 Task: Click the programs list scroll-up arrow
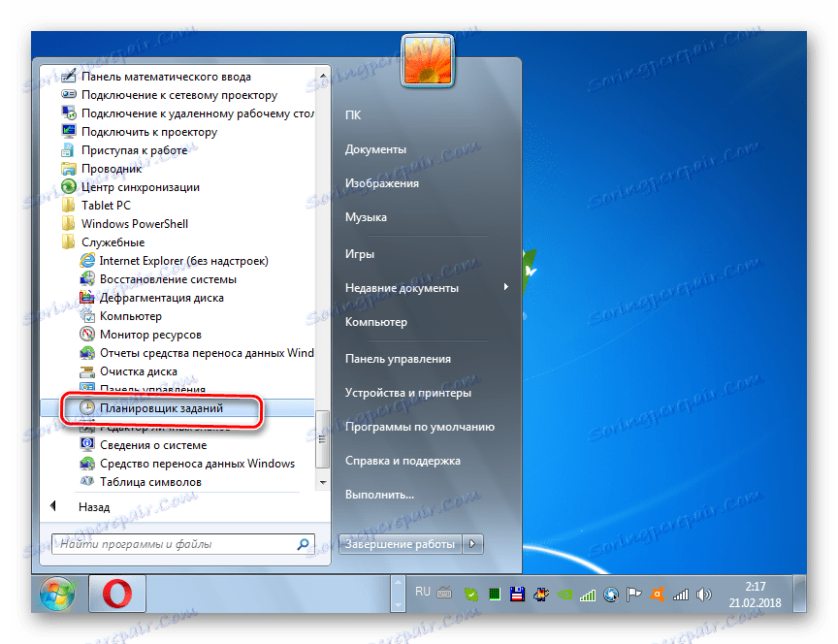tap(323, 76)
